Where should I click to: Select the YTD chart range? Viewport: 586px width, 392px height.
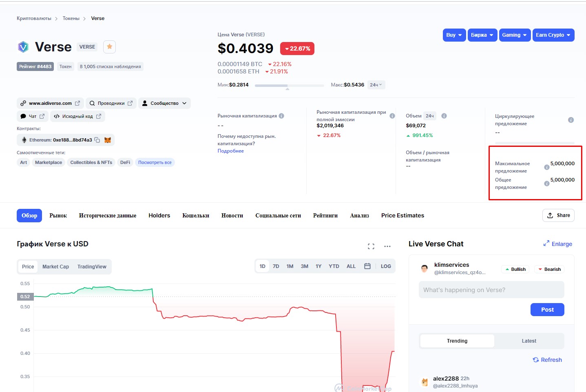tap(334, 266)
